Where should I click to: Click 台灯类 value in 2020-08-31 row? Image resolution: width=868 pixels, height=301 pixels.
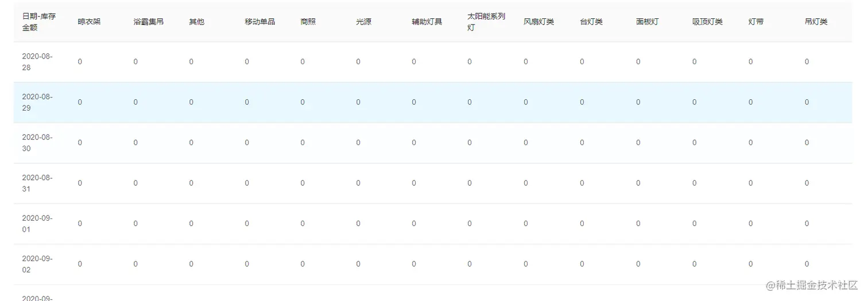pyautogui.click(x=582, y=183)
